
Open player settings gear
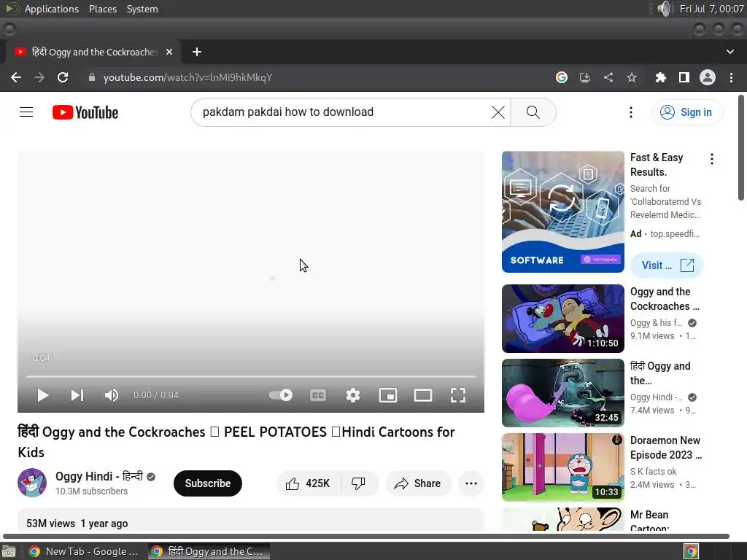click(x=353, y=395)
